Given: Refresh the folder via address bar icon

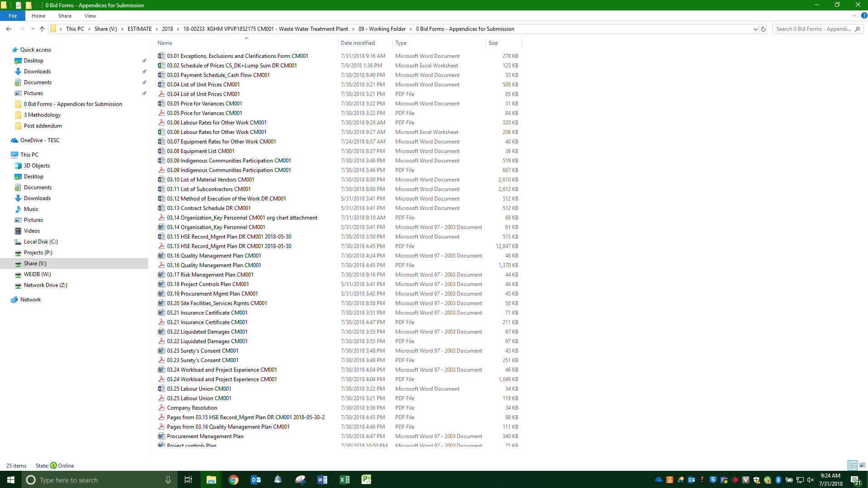Looking at the screenshot, I should pyautogui.click(x=763, y=29).
